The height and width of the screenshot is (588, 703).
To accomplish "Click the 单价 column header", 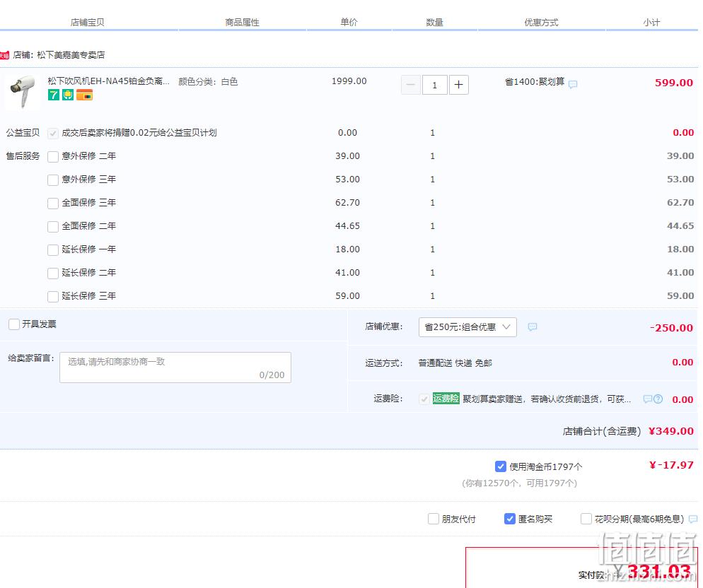I will point(349,22).
